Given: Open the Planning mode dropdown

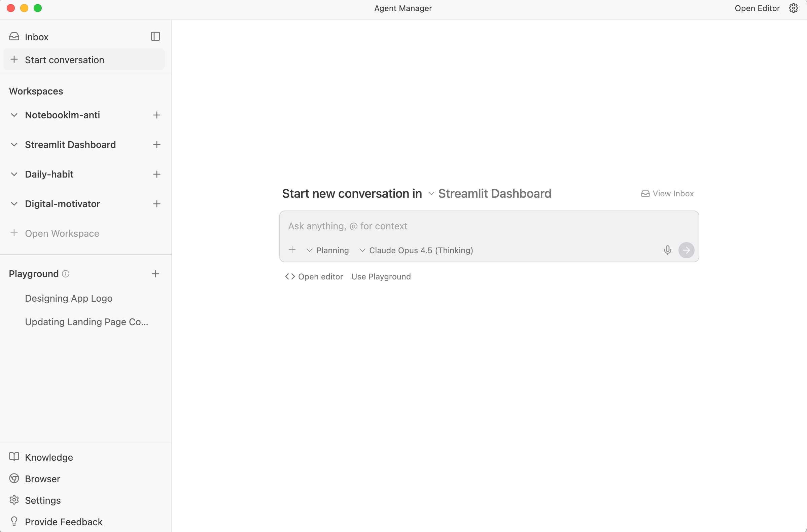Looking at the screenshot, I should click(x=328, y=251).
